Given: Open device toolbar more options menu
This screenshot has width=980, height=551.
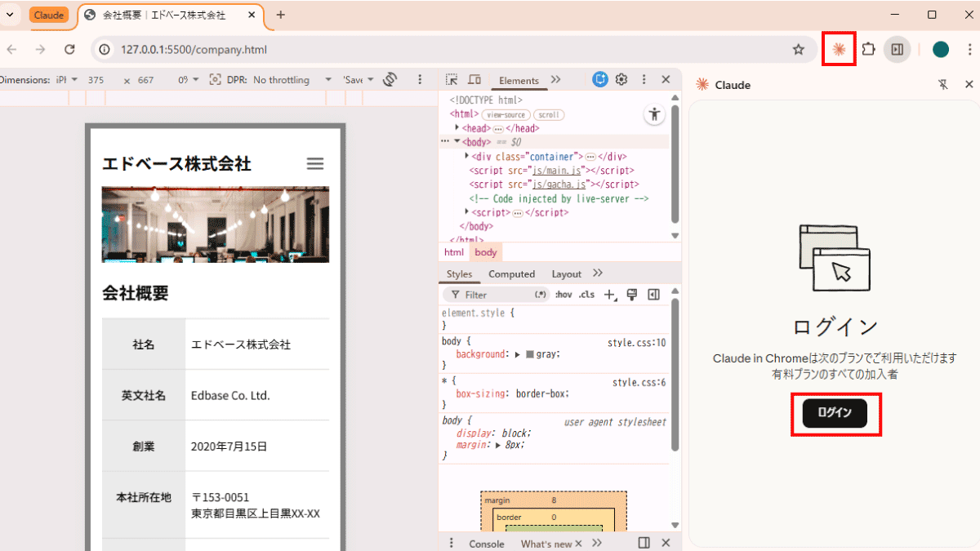Looking at the screenshot, I should pyautogui.click(x=420, y=79).
